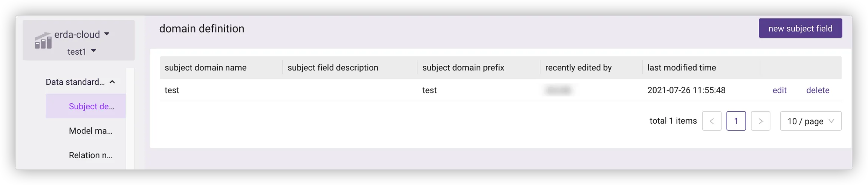
Task: Select the Subject de... sidebar item
Action: 91,106
